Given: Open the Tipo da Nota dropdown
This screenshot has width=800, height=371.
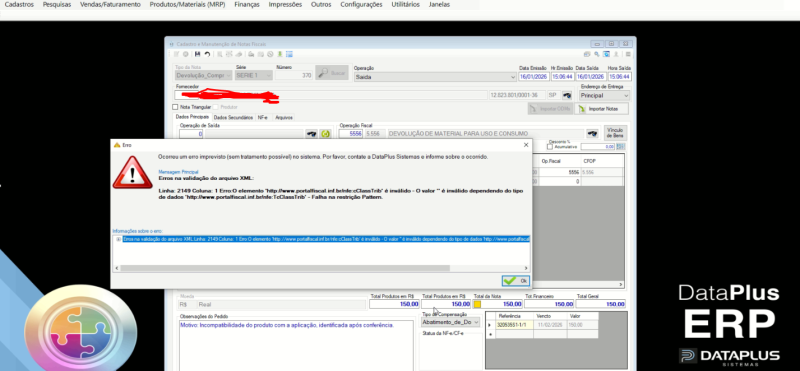Looking at the screenshot, I should (x=203, y=75).
